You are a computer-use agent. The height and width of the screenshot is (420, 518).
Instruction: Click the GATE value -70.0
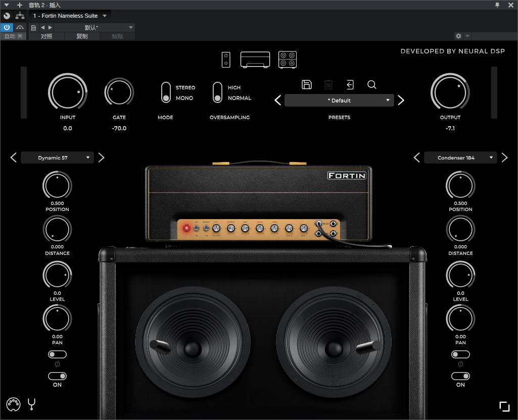[x=119, y=128]
